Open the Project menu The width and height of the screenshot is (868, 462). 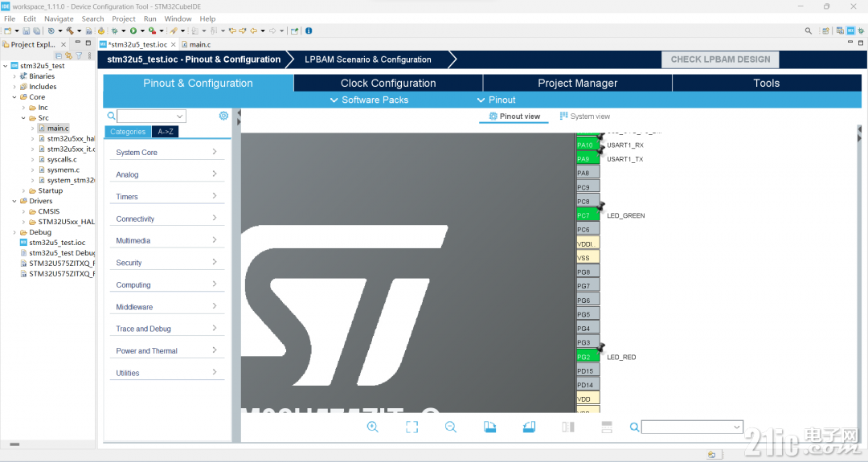pos(124,18)
